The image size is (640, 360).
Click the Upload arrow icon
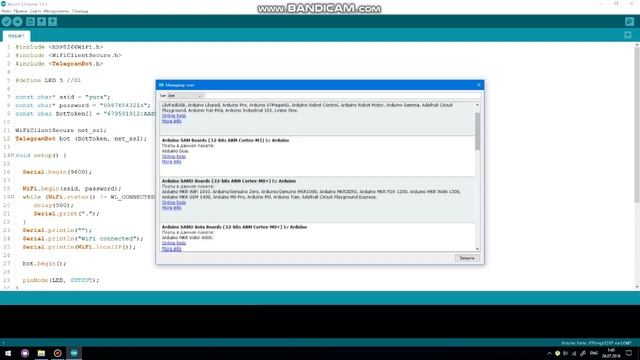pos(18,22)
